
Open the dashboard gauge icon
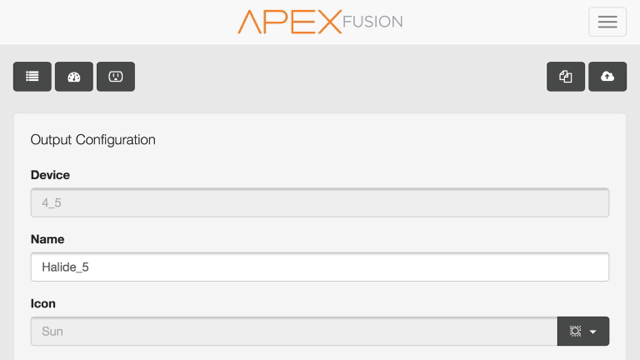(x=74, y=76)
